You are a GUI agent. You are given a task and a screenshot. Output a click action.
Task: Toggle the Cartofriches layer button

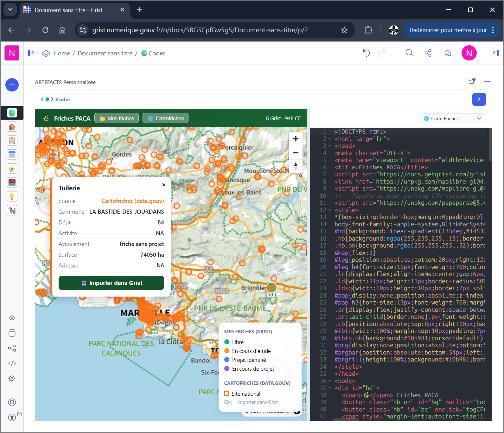tap(165, 118)
